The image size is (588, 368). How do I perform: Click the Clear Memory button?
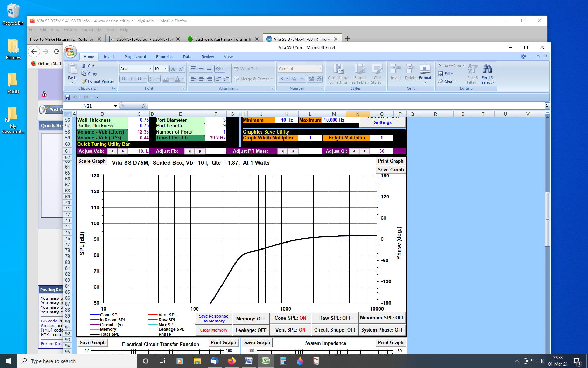tap(213, 330)
